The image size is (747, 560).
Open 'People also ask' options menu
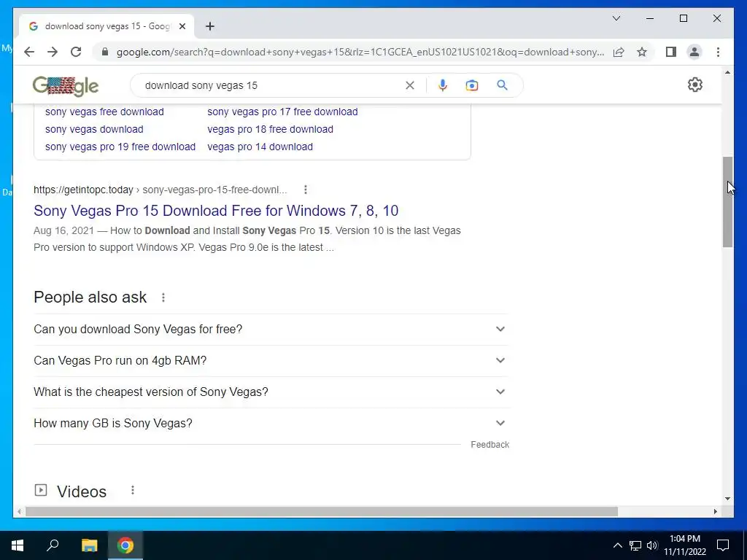(x=163, y=297)
